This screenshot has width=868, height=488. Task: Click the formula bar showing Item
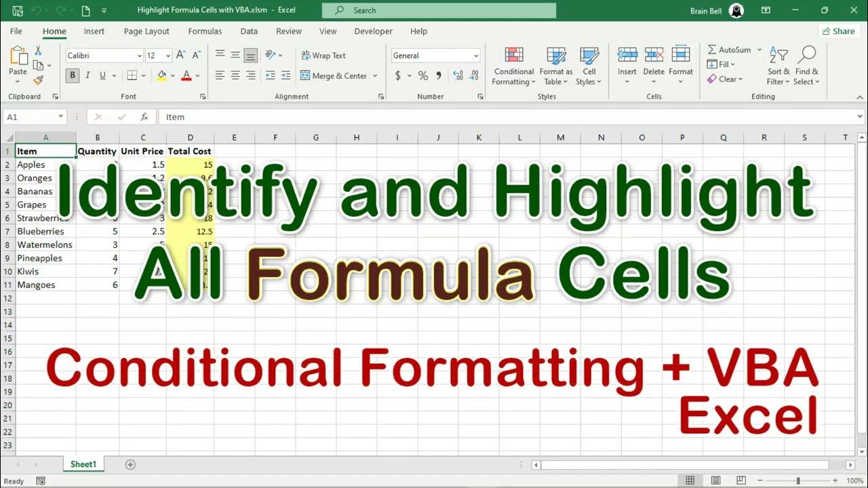[x=507, y=117]
